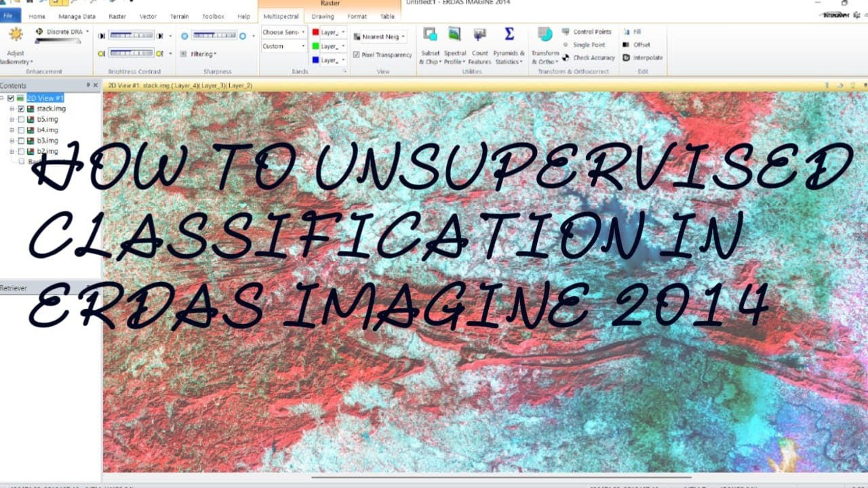This screenshot has height=488, width=868.
Task: Click the 2D View #1 view icon
Action: tap(20, 98)
